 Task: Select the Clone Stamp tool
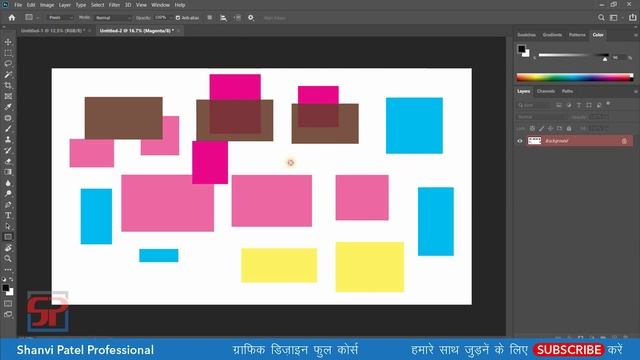(8, 140)
